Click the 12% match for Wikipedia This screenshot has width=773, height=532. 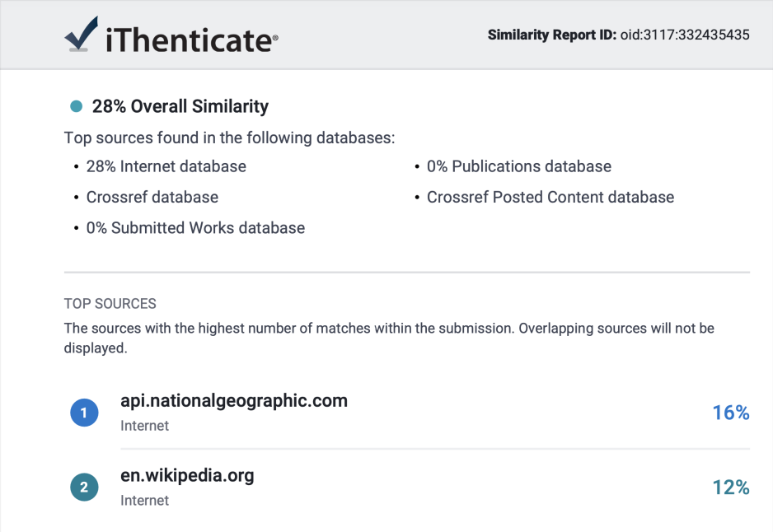tap(731, 488)
